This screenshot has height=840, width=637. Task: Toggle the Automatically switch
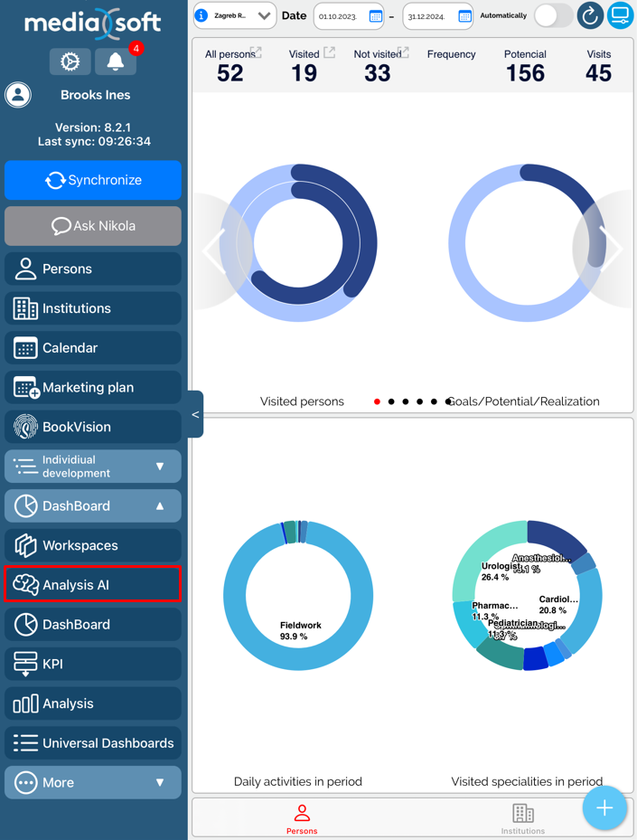[x=552, y=15]
